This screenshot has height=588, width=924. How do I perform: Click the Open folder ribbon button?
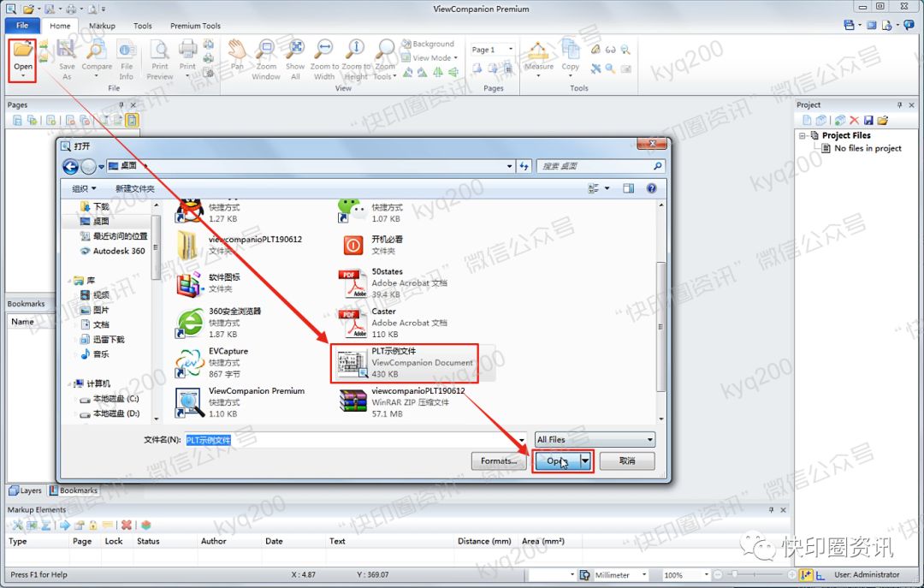click(x=23, y=59)
